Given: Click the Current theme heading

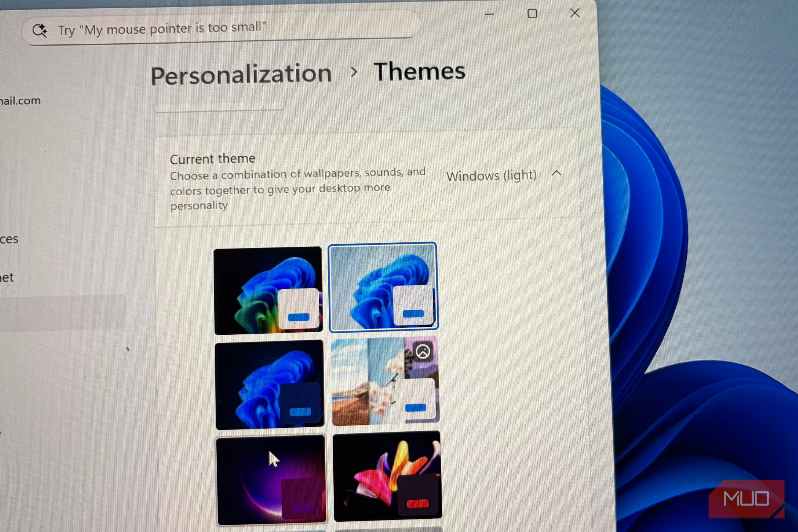Looking at the screenshot, I should pos(212,159).
